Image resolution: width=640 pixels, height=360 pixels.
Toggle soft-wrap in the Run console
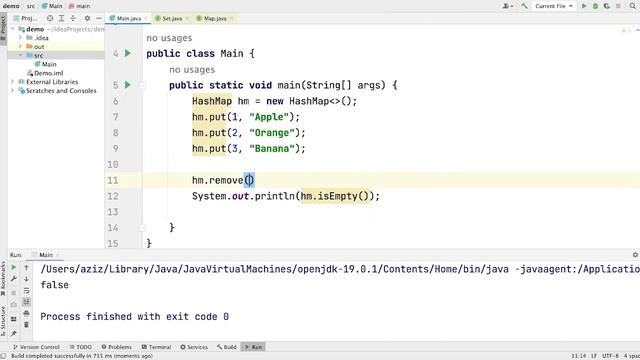(x=27, y=290)
